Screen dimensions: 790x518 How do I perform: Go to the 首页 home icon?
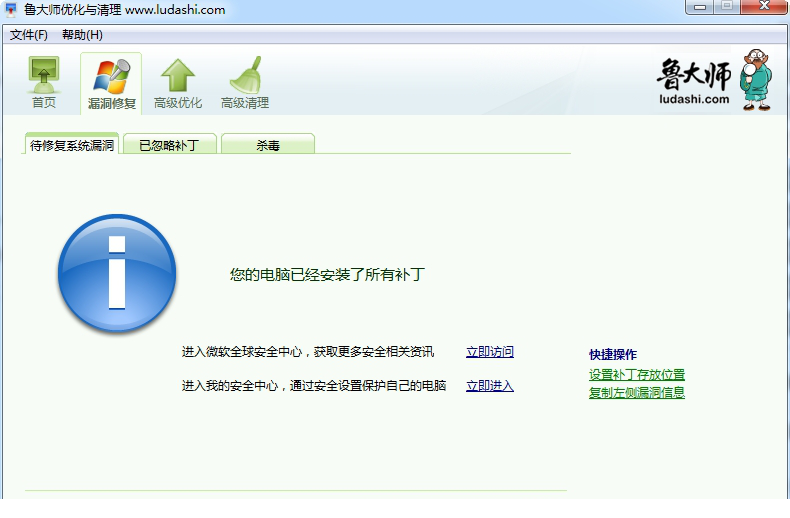[44, 83]
